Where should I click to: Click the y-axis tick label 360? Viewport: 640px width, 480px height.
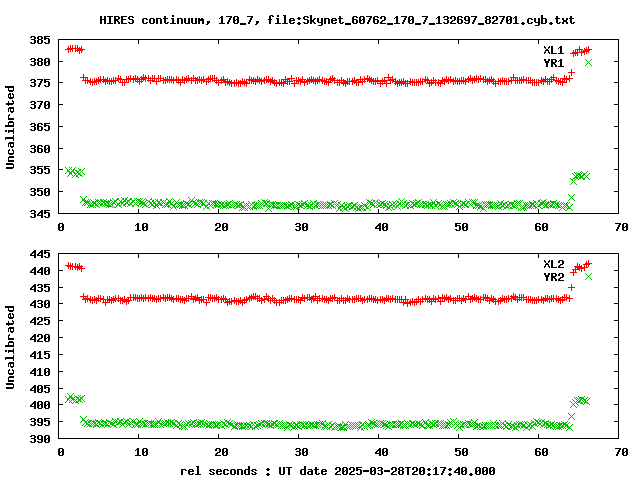tap(40, 149)
